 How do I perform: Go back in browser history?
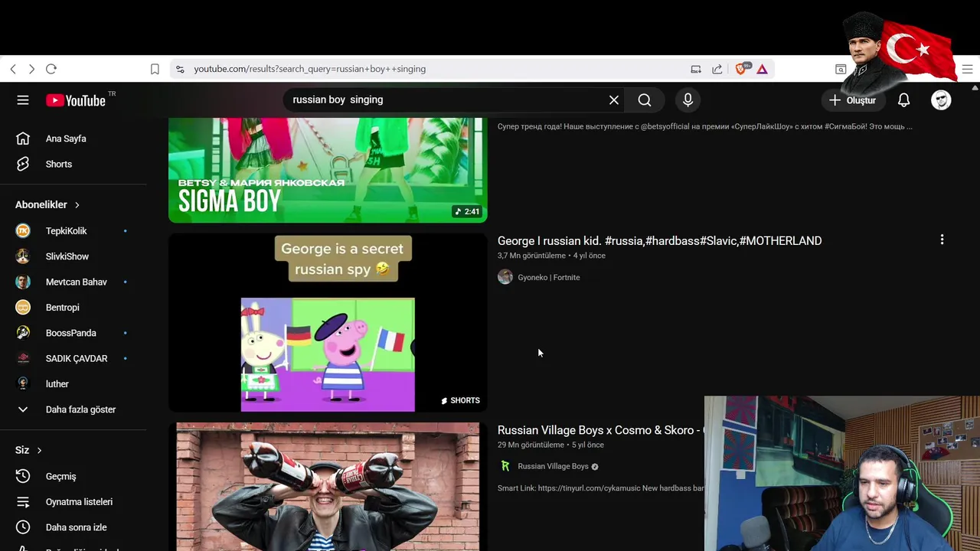(x=13, y=69)
